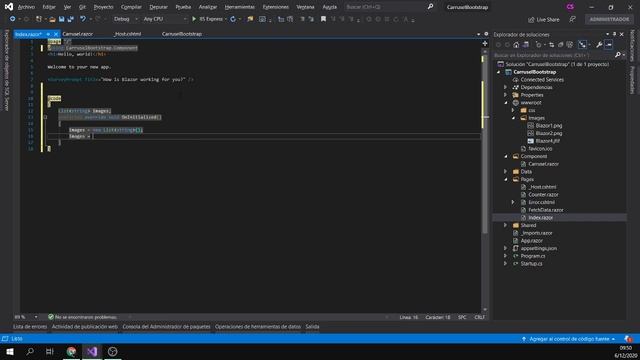Toggle Preview Selected Items in Solution Explorer
Viewport: 640px width, 360px height.
point(609,45)
